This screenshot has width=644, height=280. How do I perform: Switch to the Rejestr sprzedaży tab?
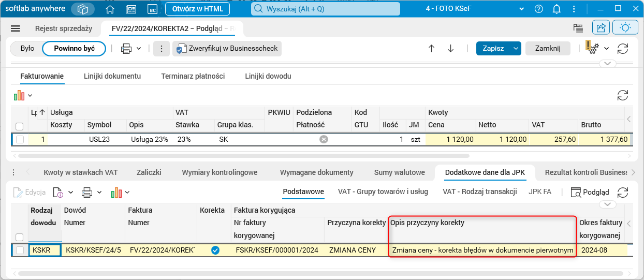tap(64, 28)
